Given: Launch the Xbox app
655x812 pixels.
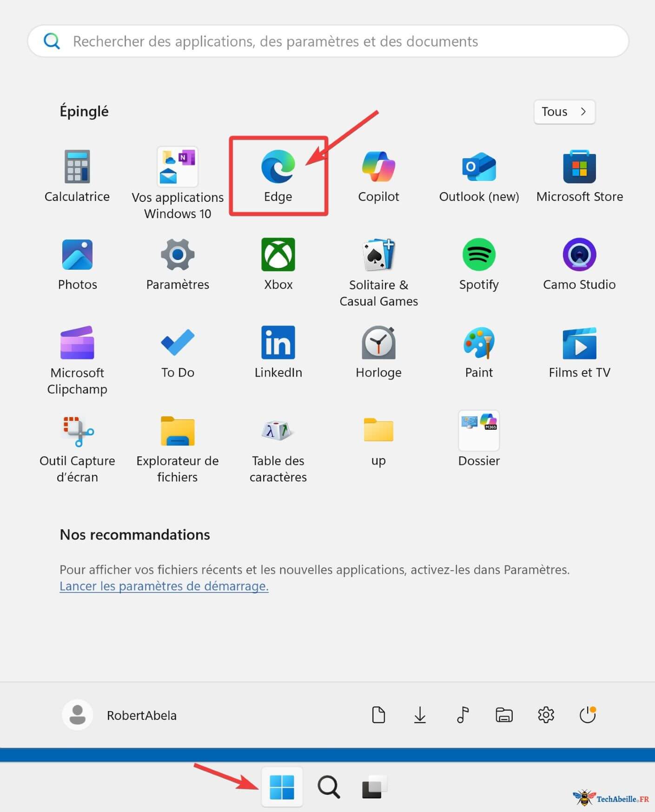Looking at the screenshot, I should pyautogui.click(x=278, y=265).
